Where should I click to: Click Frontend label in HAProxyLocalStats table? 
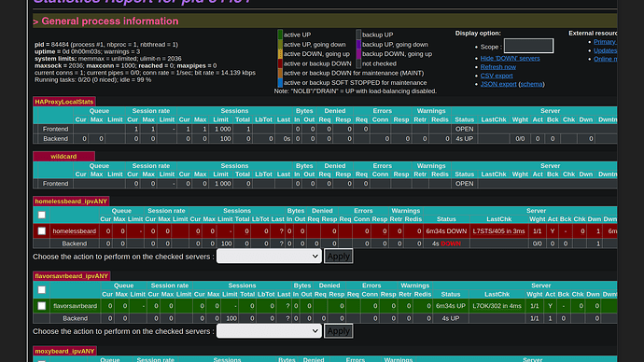pos(55,129)
